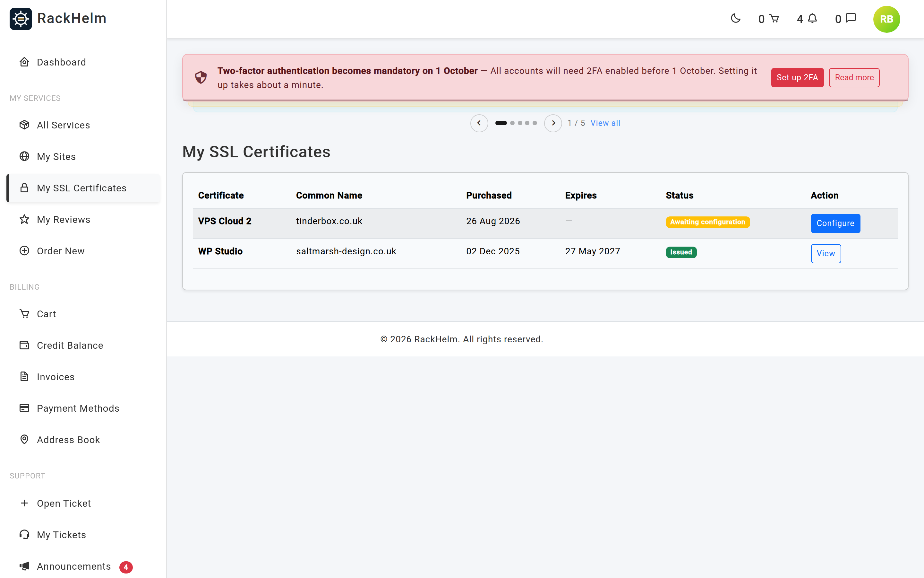This screenshot has width=924, height=578.
Task: Click the My Sites globe icon
Action: click(24, 156)
